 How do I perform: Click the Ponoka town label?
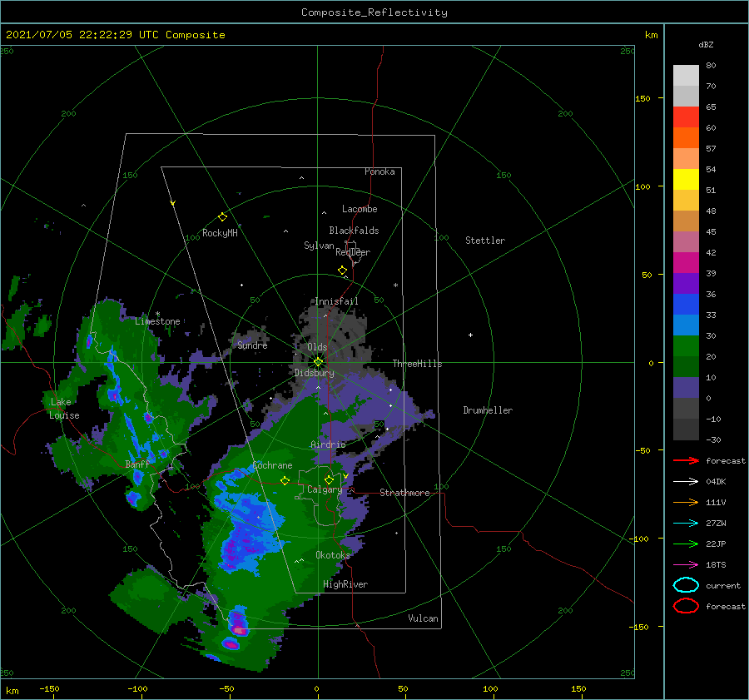[379, 171]
